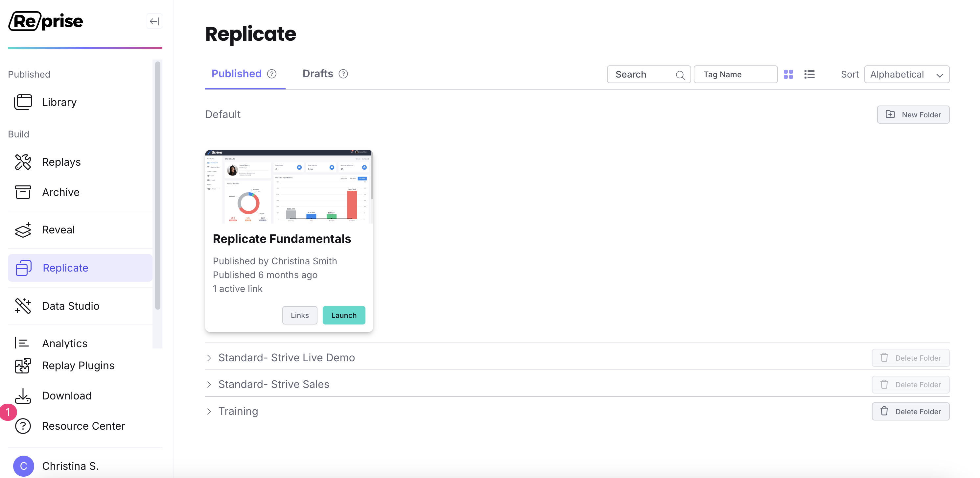Click the Christina S. avatar circle

[x=24, y=466]
